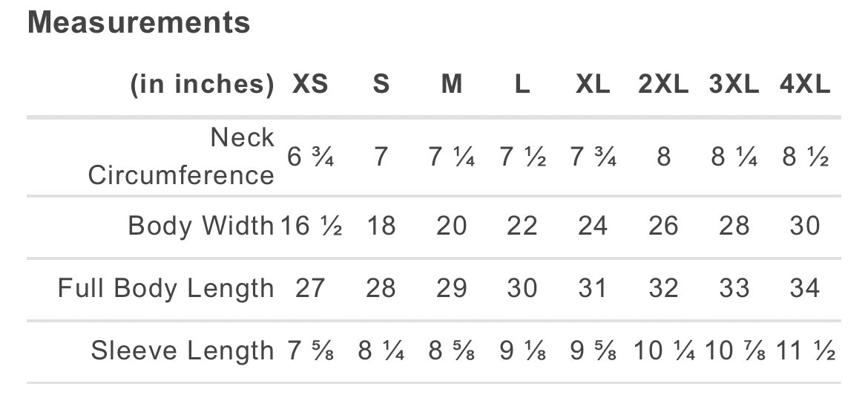Select the 4XL full body length value 34

[805, 288]
